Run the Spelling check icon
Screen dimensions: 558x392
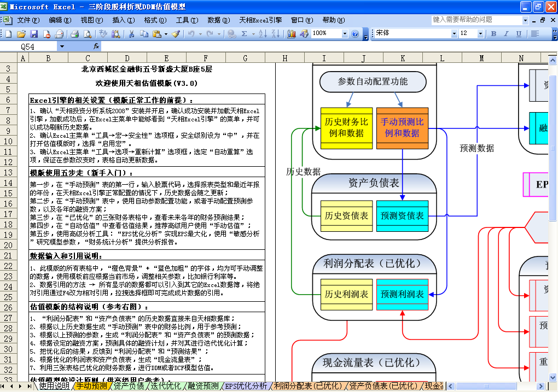pos(103,34)
